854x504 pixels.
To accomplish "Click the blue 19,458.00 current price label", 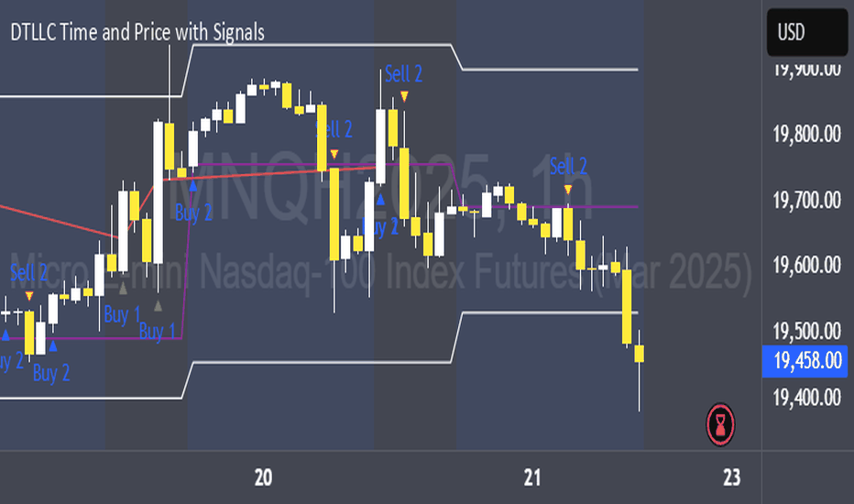I will pos(805,361).
